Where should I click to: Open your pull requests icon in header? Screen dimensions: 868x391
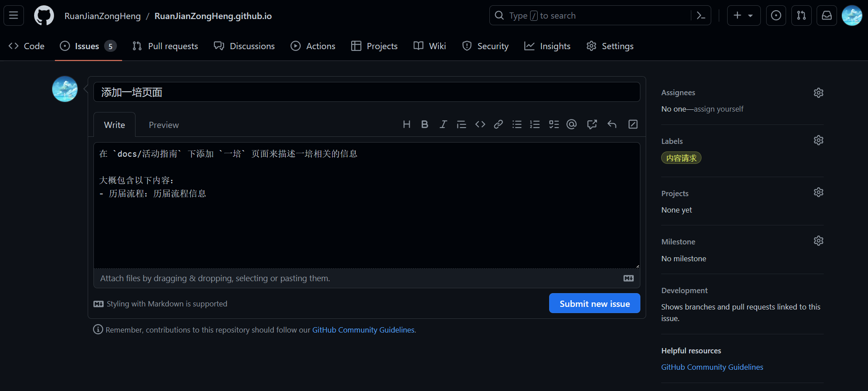[801, 15]
